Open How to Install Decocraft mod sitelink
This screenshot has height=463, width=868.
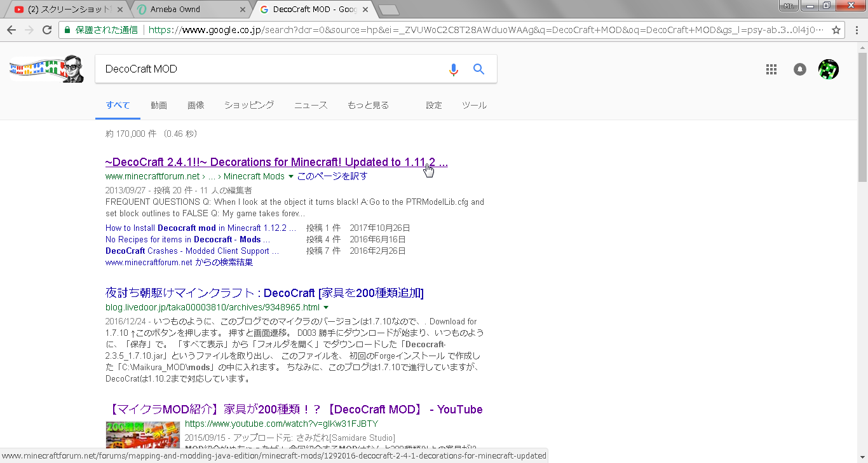pos(201,228)
